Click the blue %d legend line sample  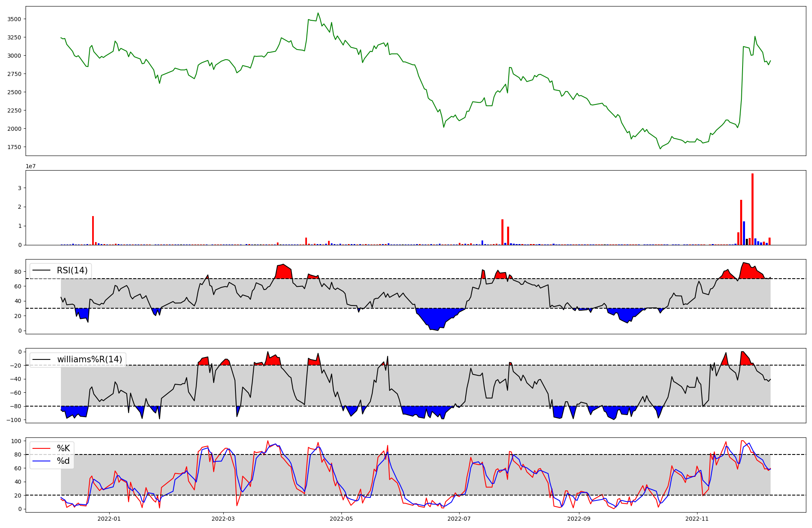pyautogui.click(x=41, y=461)
